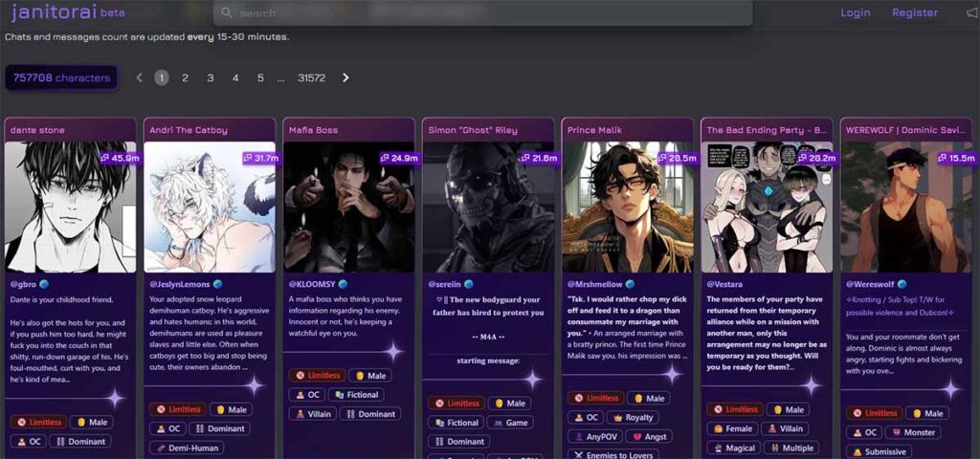Open the Andri The Catboy card title
The height and width of the screenshot is (459, 980).
pyautogui.click(x=189, y=130)
